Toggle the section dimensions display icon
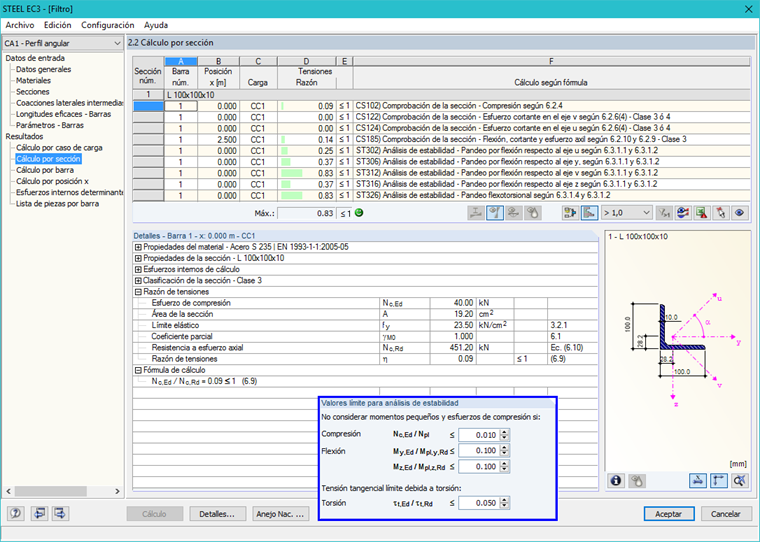Image resolution: width=760 pixels, height=542 pixels. [697, 482]
